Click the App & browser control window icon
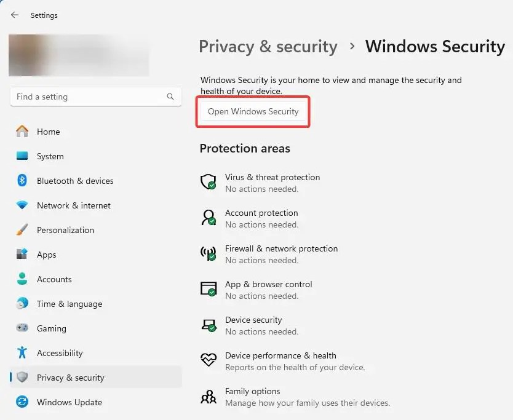This screenshot has width=513, height=420. pyautogui.click(x=209, y=289)
